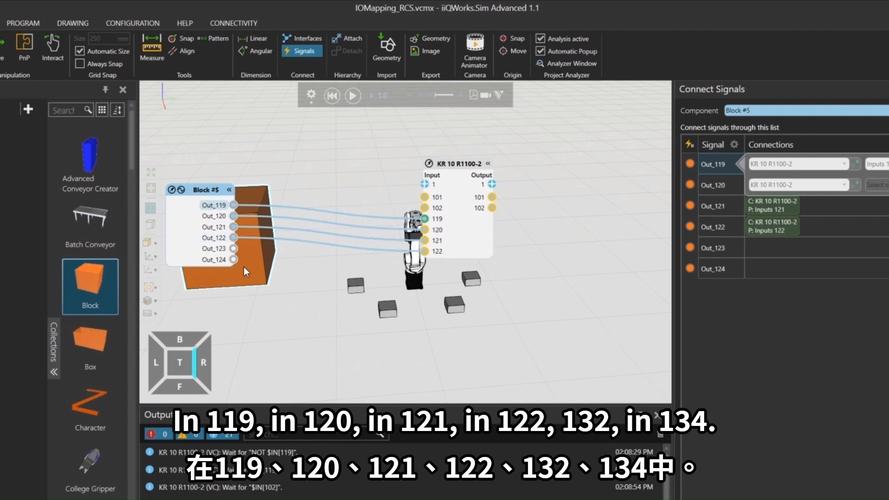
Task: Select the PnP manipulation tool
Action: click(24, 46)
